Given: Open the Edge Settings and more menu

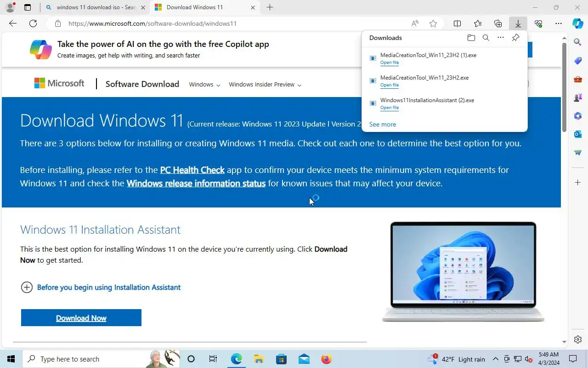Looking at the screenshot, I should point(559,23).
